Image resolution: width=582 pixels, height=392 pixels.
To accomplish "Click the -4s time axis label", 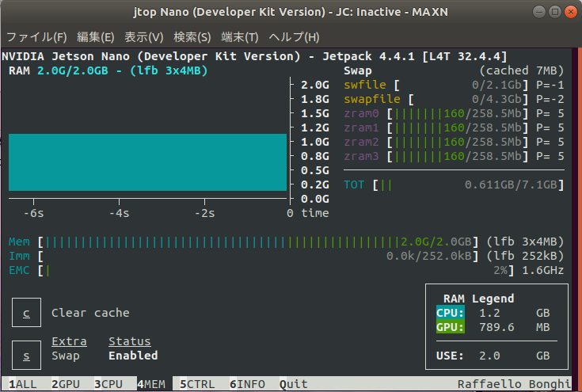I will click(x=119, y=213).
